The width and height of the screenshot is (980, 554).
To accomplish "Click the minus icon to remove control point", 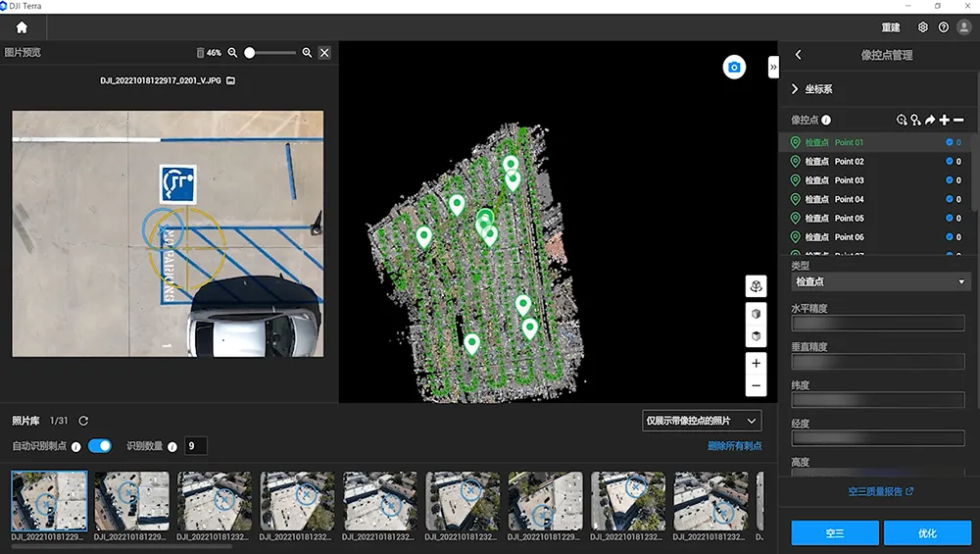I will (x=958, y=120).
